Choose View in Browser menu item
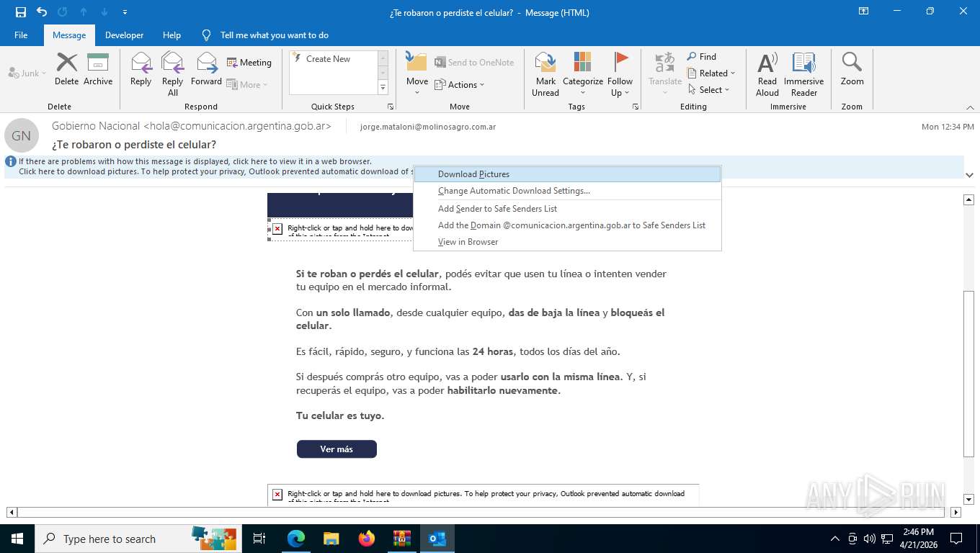Screen dimensions: 980x553 (x=567, y=242)
